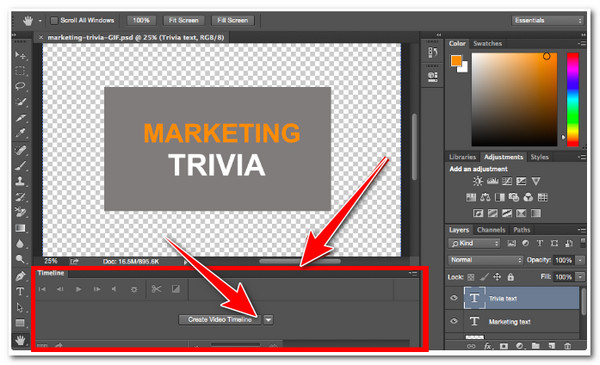Switch to the Libraries tab

click(x=462, y=157)
